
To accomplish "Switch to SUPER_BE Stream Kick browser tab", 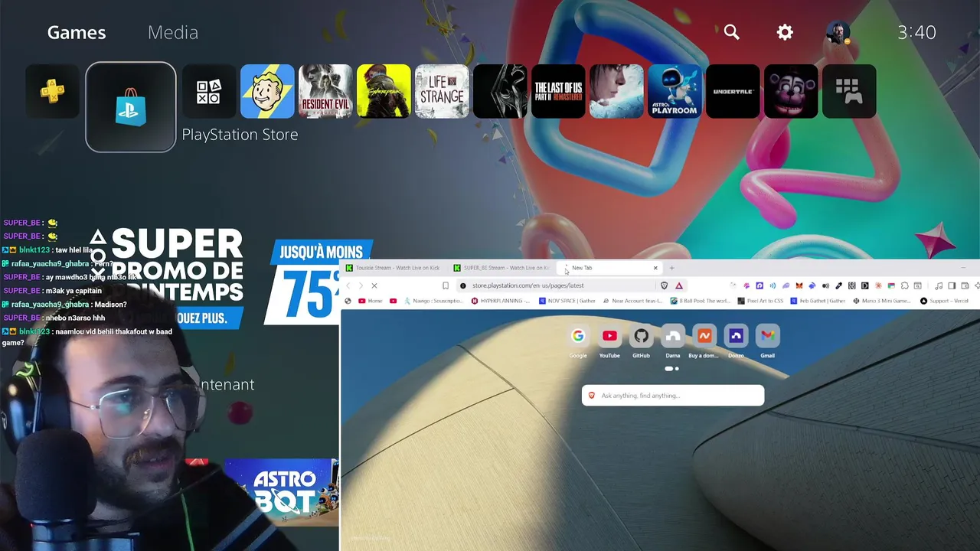I will [501, 268].
